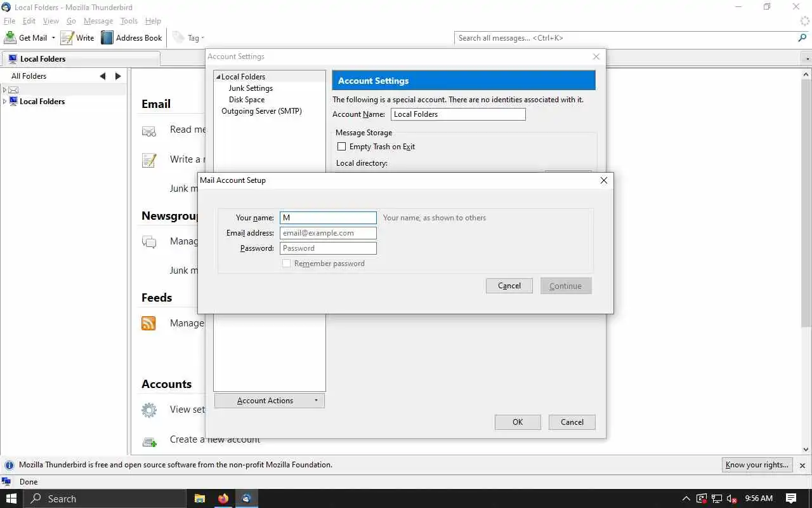Viewport: 812px width, 508px height.
Task: Expand Local Folders in folder pane
Action: click(x=5, y=101)
